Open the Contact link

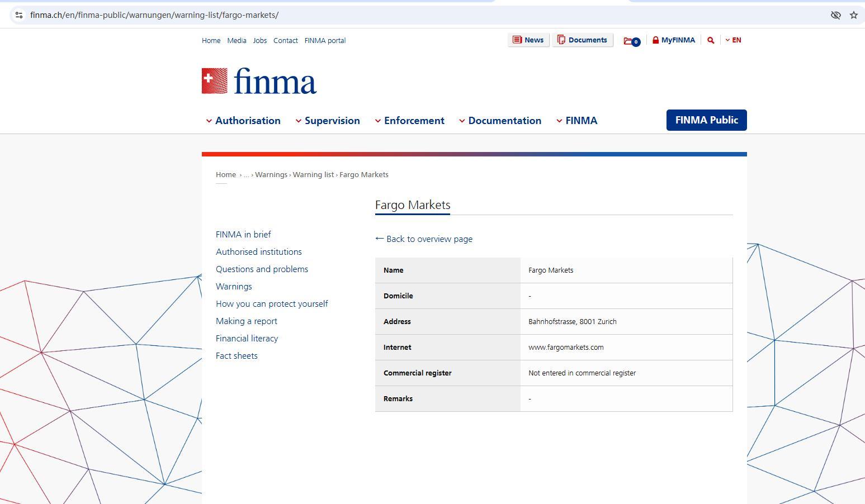(285, 41)
